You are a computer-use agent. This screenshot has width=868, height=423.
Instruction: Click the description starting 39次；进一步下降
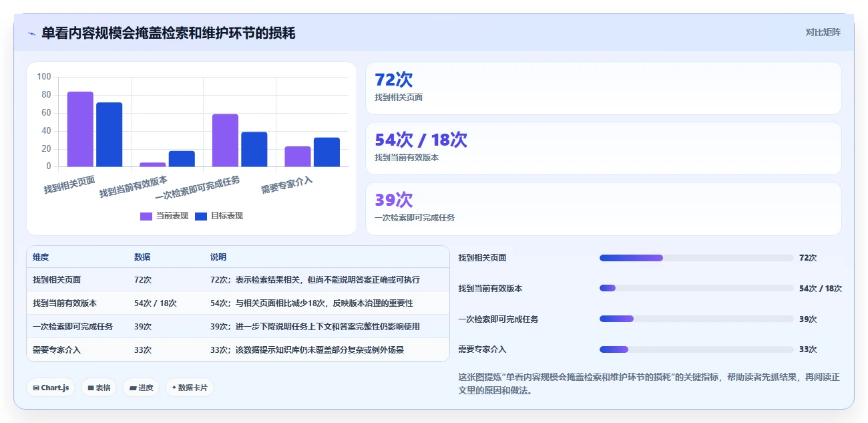[315, 327]
